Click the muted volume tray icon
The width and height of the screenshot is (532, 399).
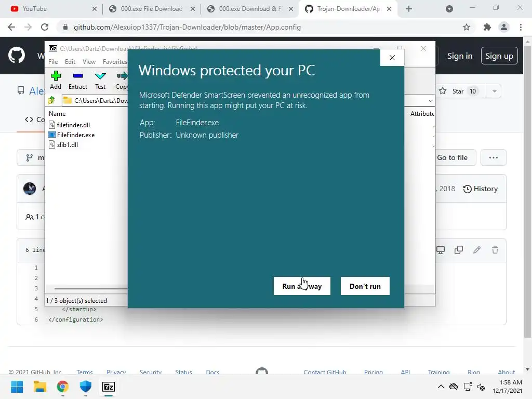pyautogui.click(x=481, y=387)
